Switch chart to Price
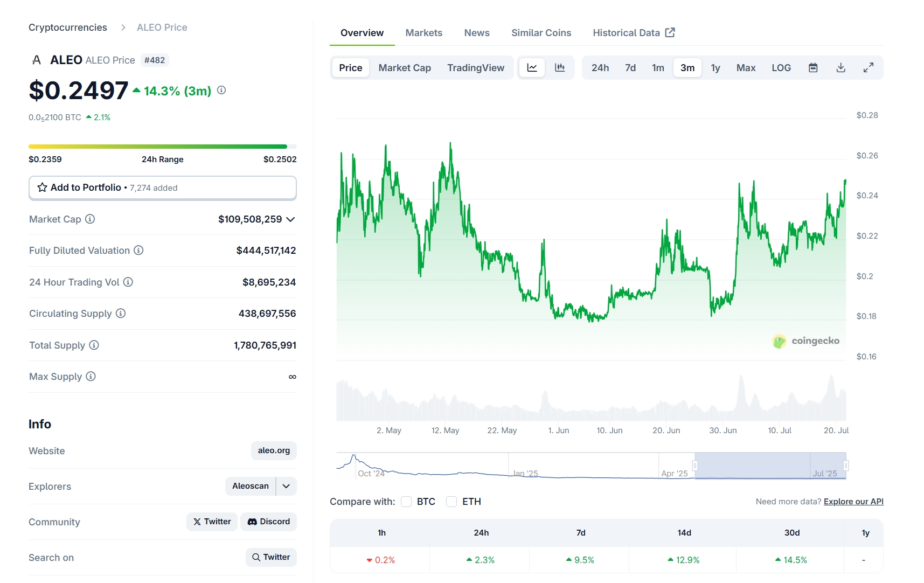 click(351, 68)
